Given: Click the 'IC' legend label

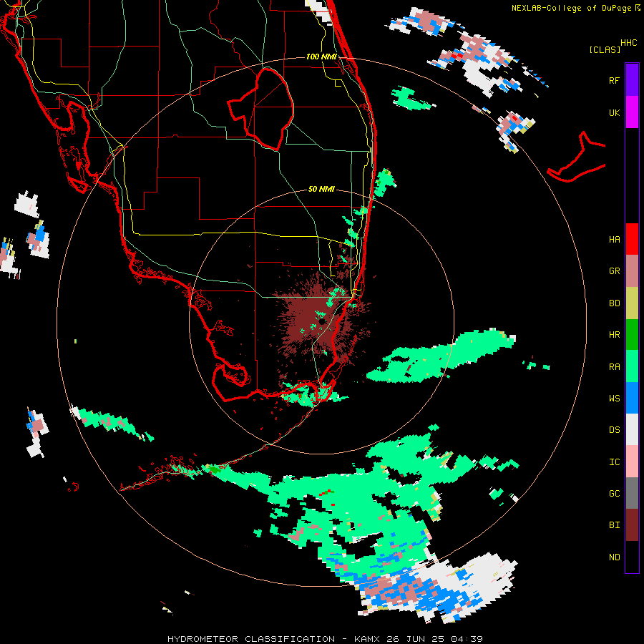Looking at the screenshot, I should click(x=614, y=462).
